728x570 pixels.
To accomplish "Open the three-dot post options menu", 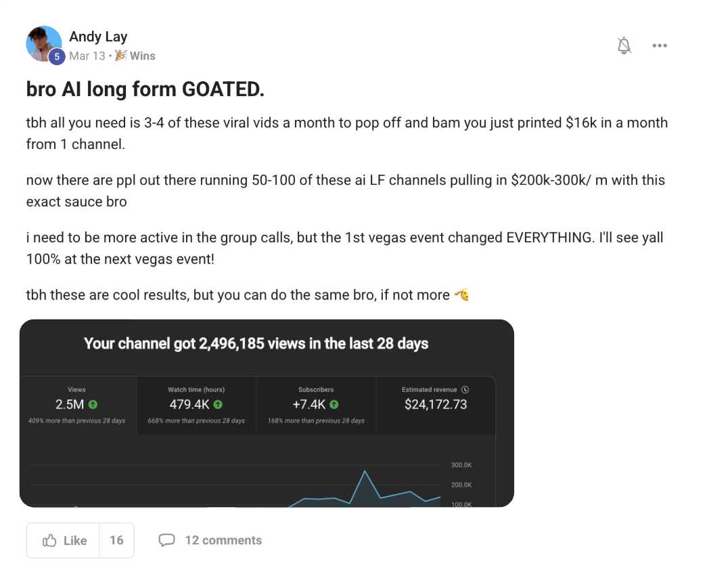I will point(659,45).
